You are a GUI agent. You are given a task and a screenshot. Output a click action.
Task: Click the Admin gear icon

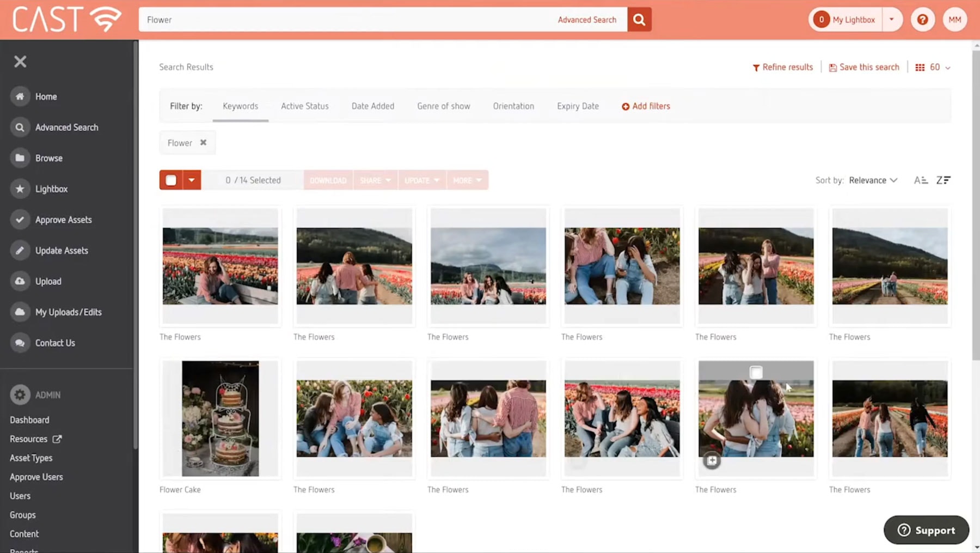coord(20,394)
